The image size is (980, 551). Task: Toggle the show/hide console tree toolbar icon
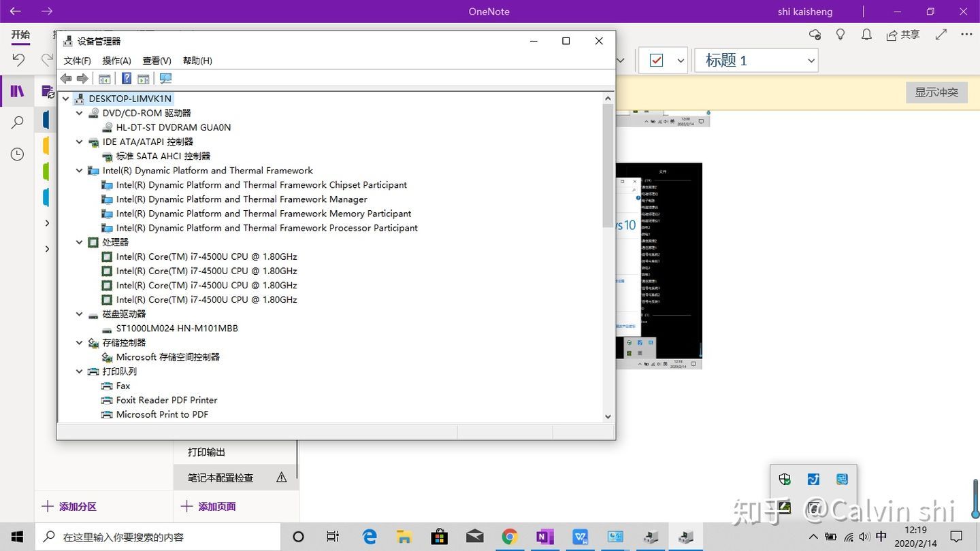pyautogui.click(x=105, y=78)
